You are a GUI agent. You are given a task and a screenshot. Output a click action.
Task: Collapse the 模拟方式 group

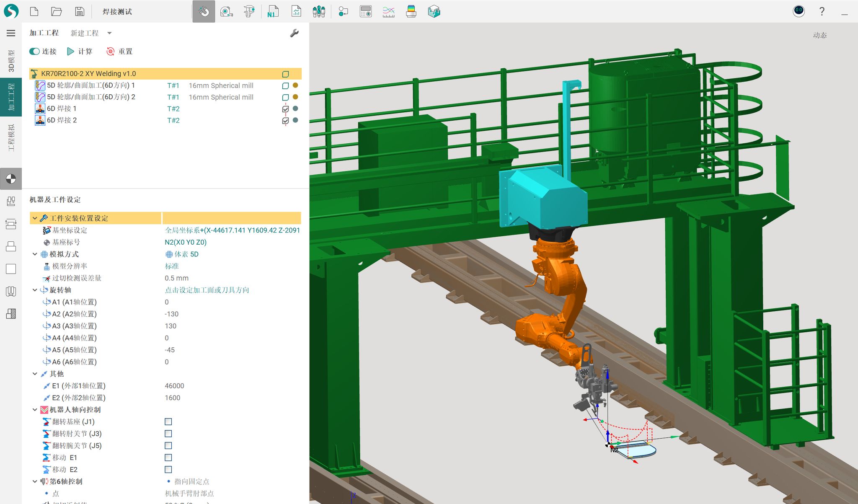coord(35,254)
